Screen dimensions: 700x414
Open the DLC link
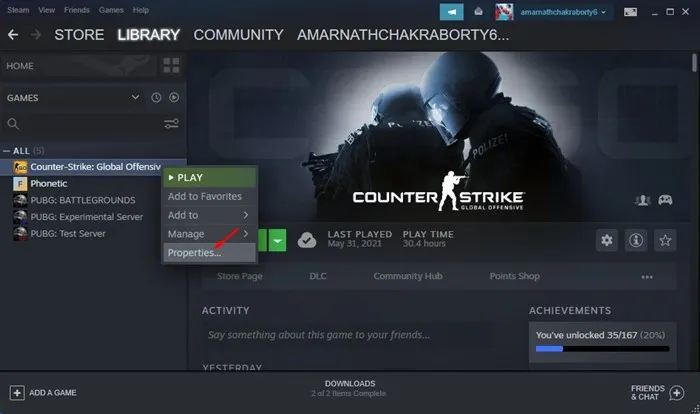point(318,276)
